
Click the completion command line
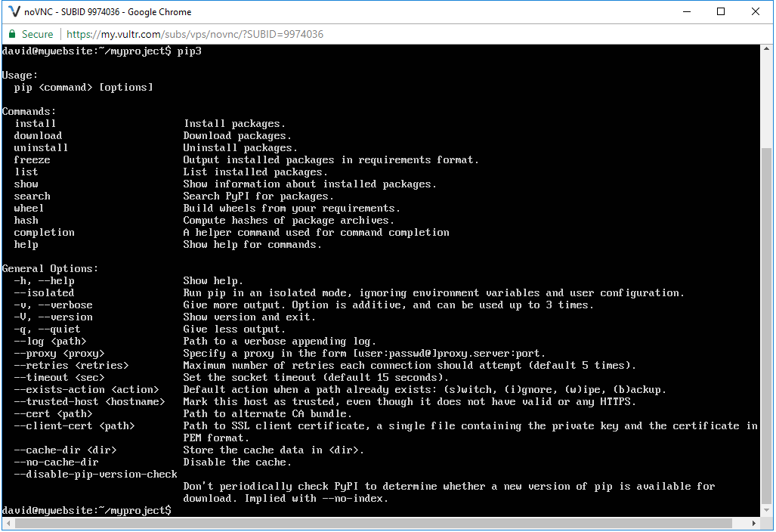pyautogui.click(x=44, y=232)
